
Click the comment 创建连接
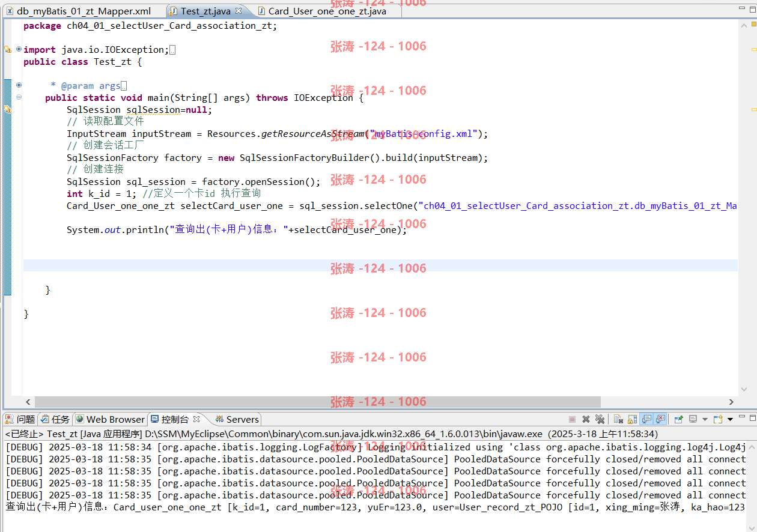pos(95,169)
